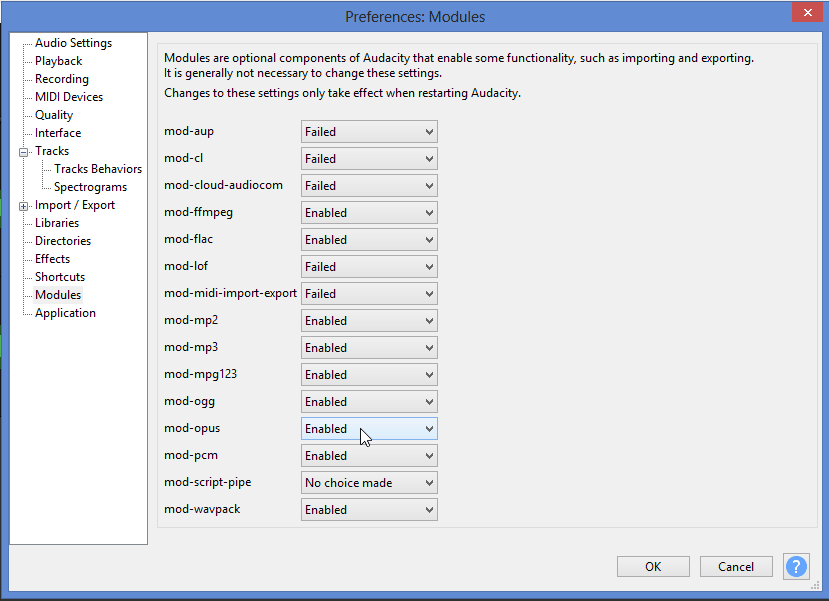The width and height of the screenshot is (829, 601).
Task: Expand the Import / Export tree node
Action: (x=23, y=207)
